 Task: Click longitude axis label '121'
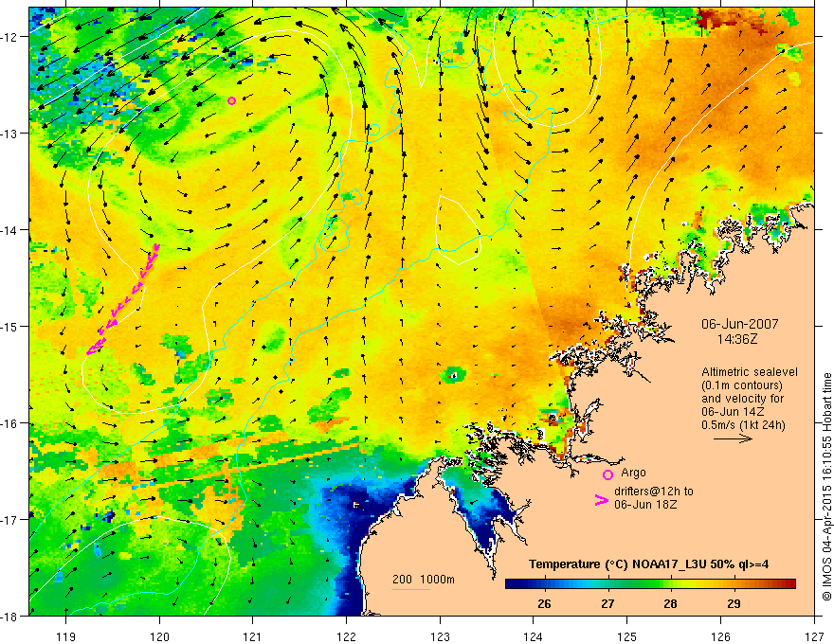[253, 636]
